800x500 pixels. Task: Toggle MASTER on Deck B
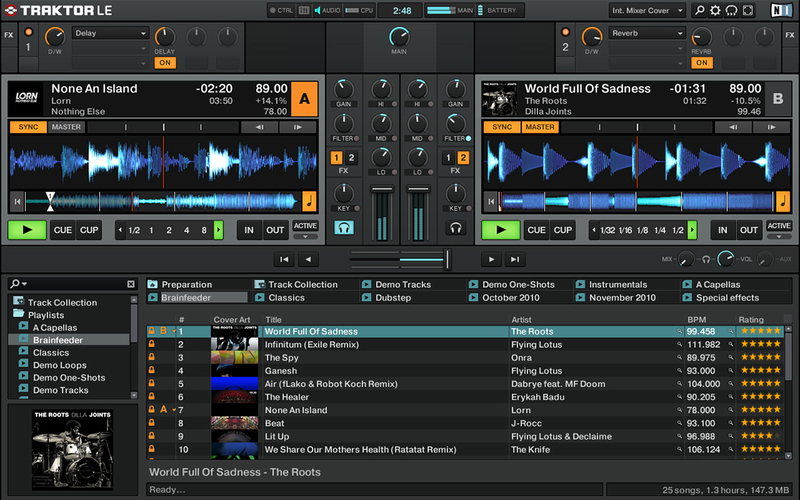[540, 127]
